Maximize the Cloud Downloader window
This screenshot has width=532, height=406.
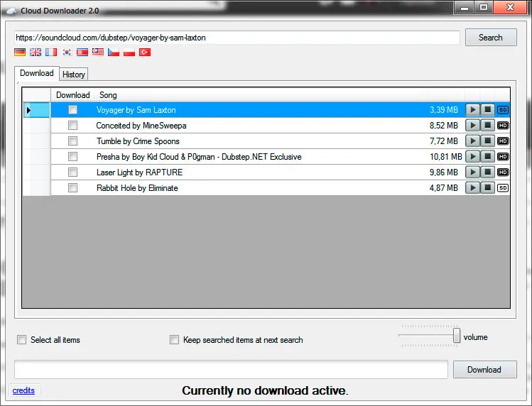pos(484,7)
